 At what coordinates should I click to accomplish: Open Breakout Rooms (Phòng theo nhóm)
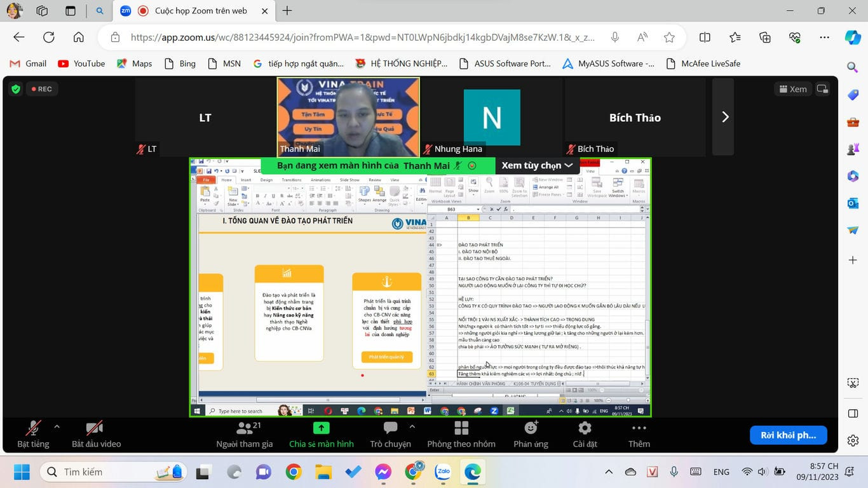(461, 429)
